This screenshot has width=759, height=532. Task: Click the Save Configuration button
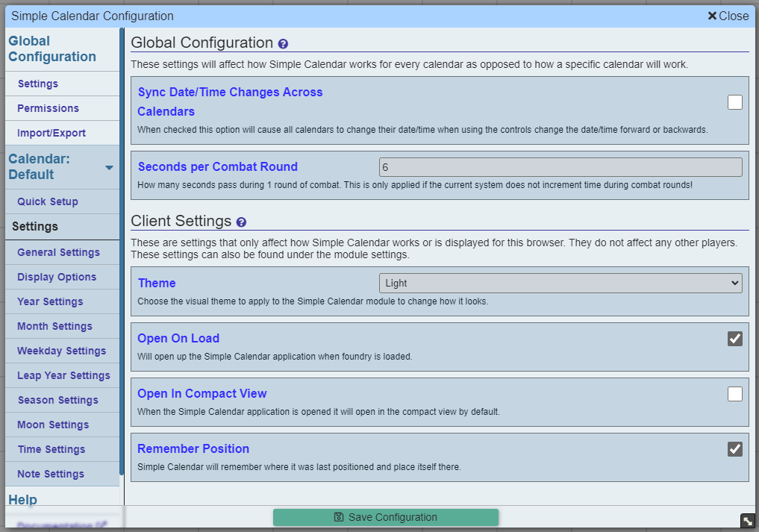tap(386, 518)
